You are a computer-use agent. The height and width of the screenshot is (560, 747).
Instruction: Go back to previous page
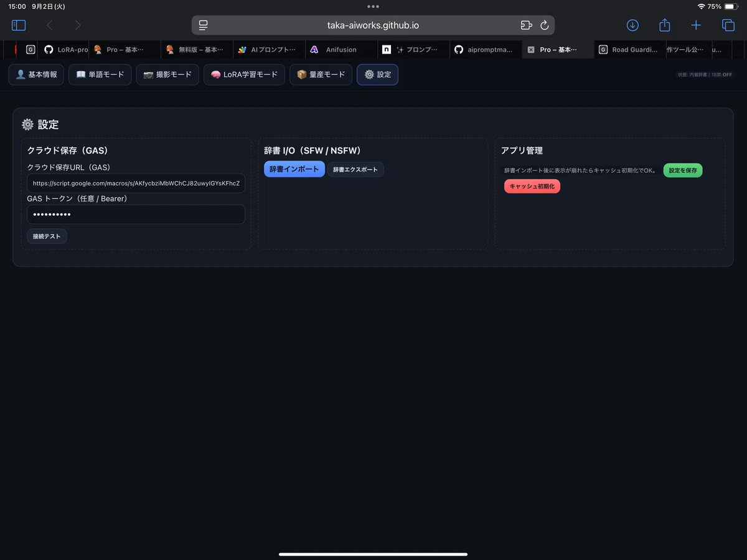pos(50,26)
